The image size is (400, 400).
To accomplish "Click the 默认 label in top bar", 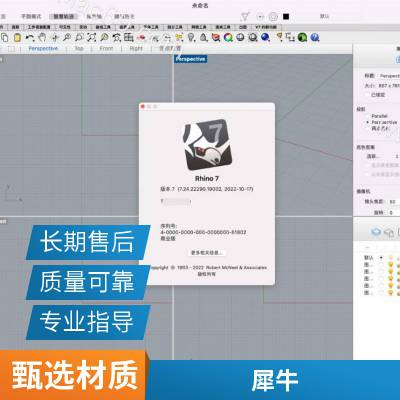I will point(324,16).
